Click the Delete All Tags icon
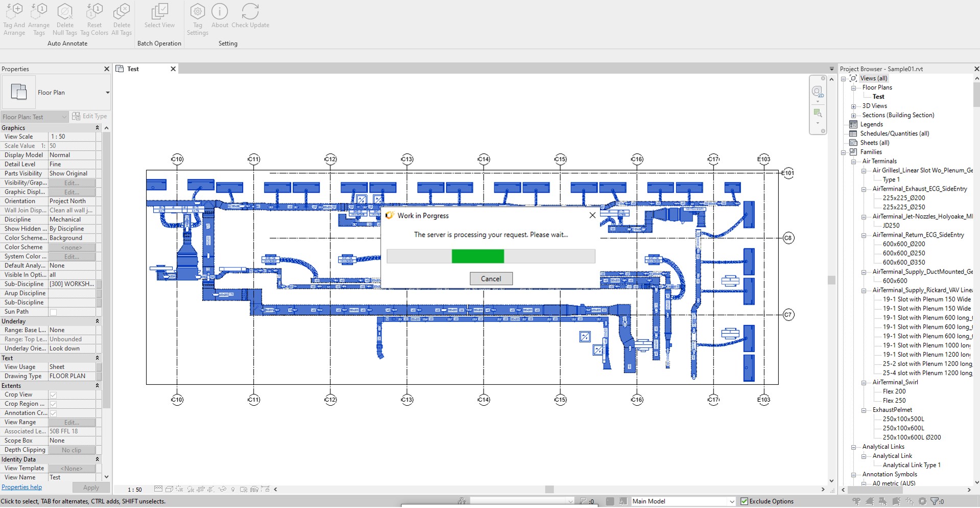Screen dimensions: 980x508 [122, 11]
